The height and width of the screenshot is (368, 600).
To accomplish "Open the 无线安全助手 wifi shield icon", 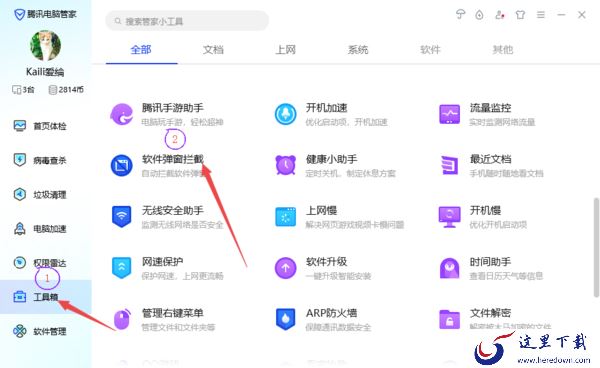I will [122, 217].
